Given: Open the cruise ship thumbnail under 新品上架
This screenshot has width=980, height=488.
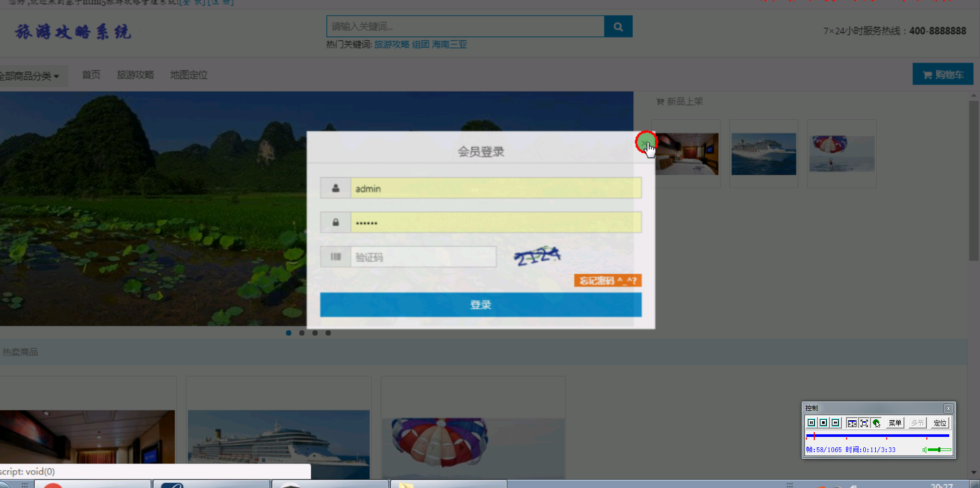Looking at the screenshot, I should (764, 154).
